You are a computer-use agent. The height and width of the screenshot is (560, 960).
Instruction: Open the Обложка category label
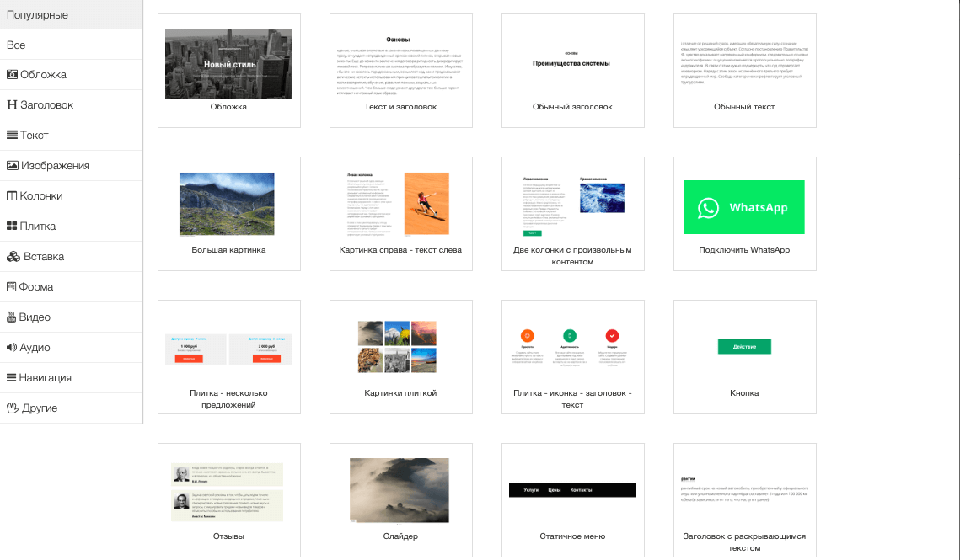click(43, 75)
